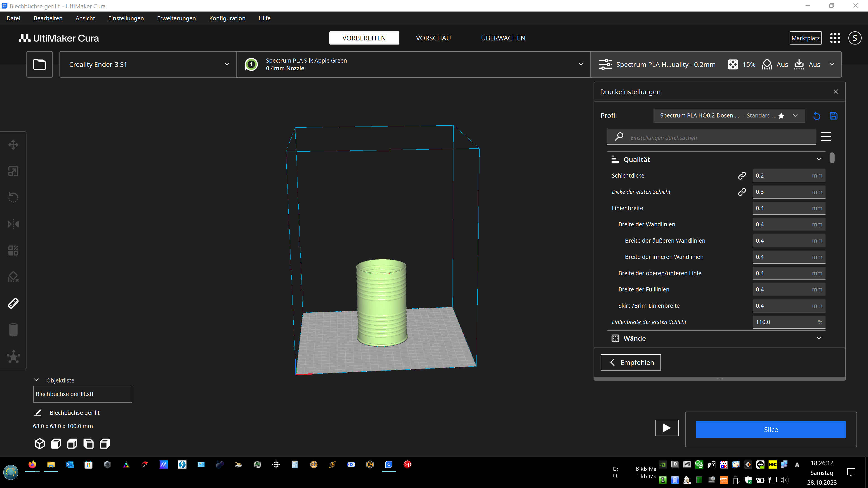This screenshot has width=868, height=488.
Task: Click the settings list scrollbar thumb
Action: tap(832, 158)
